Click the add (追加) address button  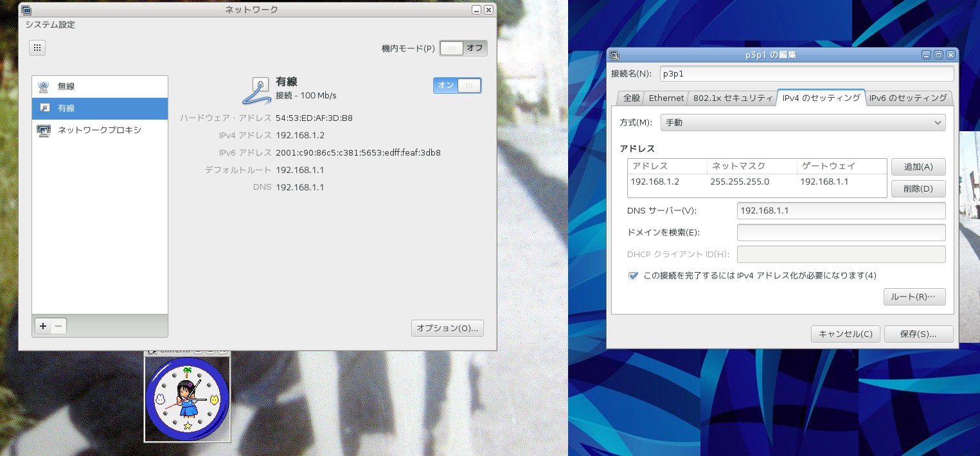(918, 167)
